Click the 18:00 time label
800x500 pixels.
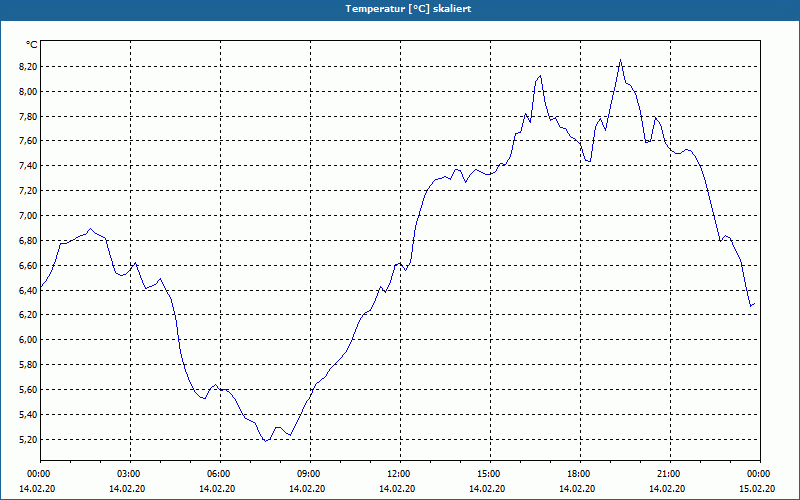click(x=580, y=474)
